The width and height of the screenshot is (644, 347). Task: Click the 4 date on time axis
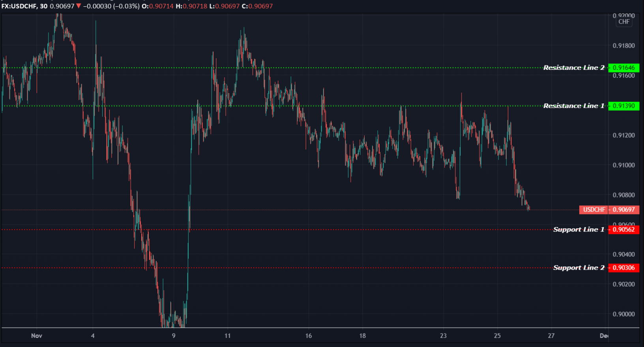click(x=93, y=336)
